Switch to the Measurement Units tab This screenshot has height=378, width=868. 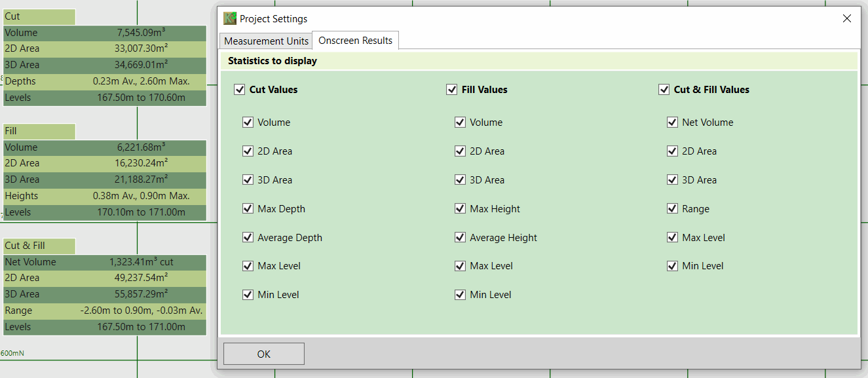pyautogui.click(x=266, y=41)
